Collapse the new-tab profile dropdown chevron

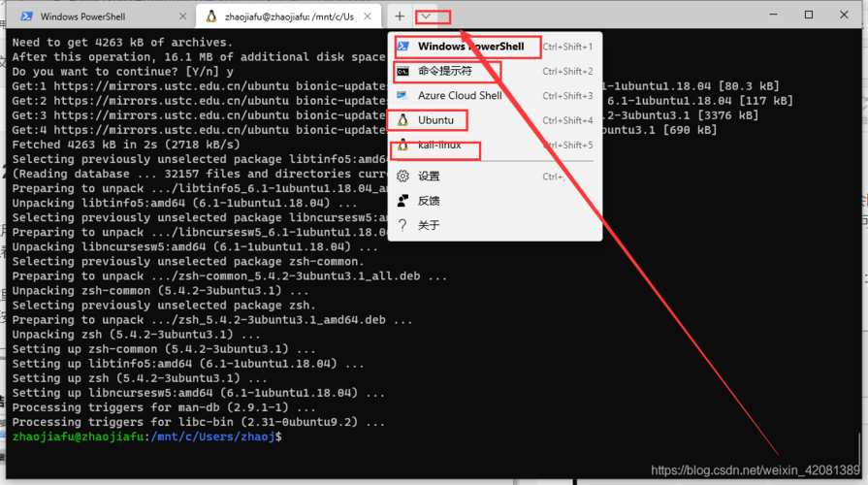point(426,16)
